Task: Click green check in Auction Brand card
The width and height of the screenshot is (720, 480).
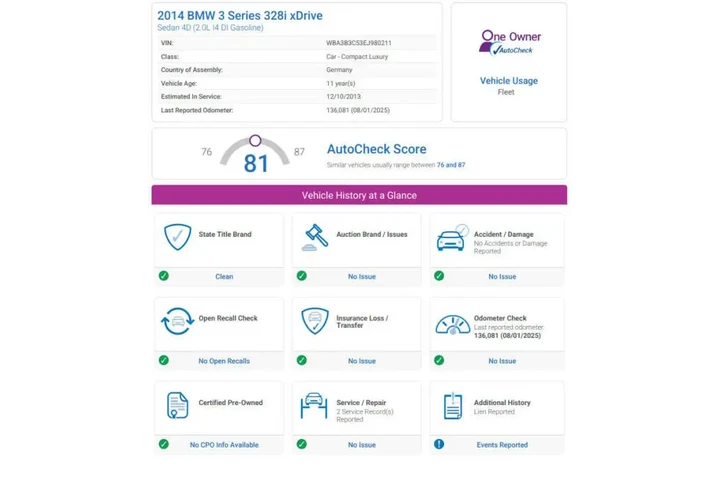Action: pyautogui.click(x=302, y=276)
